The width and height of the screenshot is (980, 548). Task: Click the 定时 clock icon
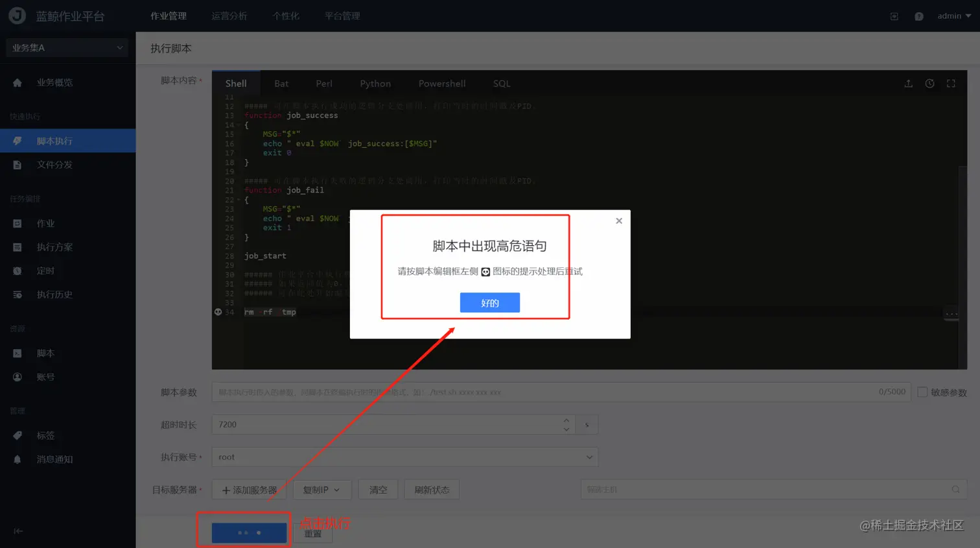pyautogui.click(x=17, y=271)
